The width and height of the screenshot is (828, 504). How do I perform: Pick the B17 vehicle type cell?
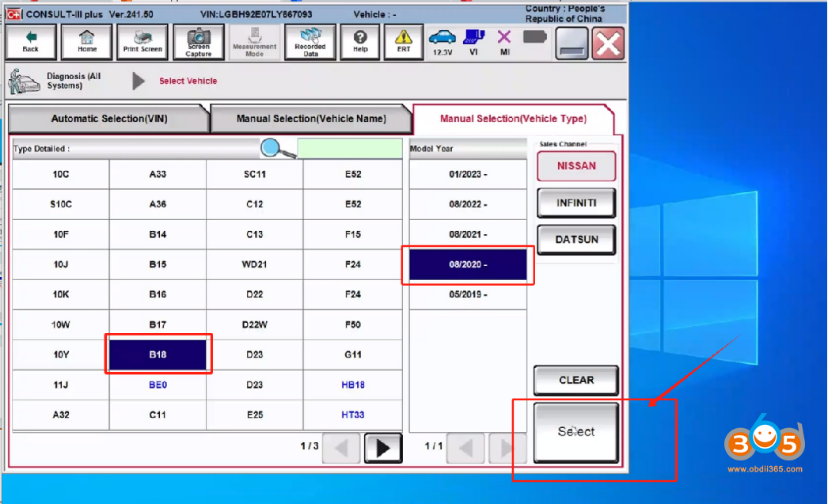tap(158, 324)
